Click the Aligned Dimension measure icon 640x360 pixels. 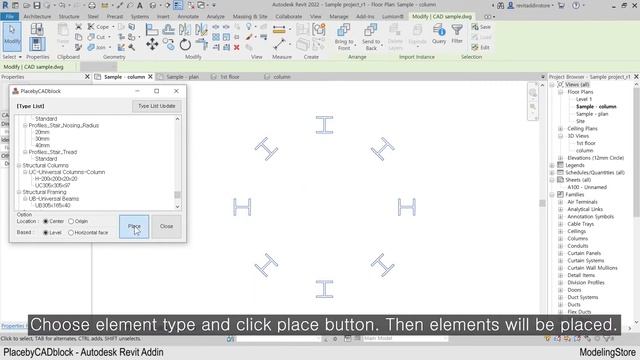(279, 29)
